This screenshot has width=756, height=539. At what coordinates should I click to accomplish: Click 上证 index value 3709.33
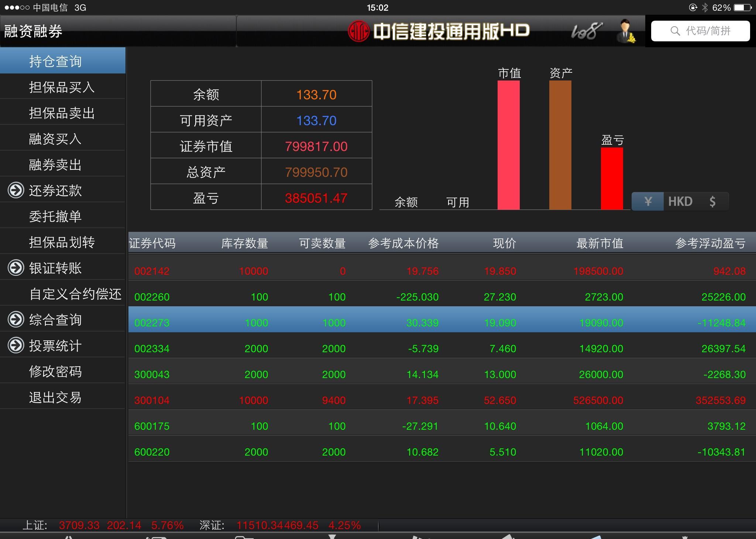point(79,525)
